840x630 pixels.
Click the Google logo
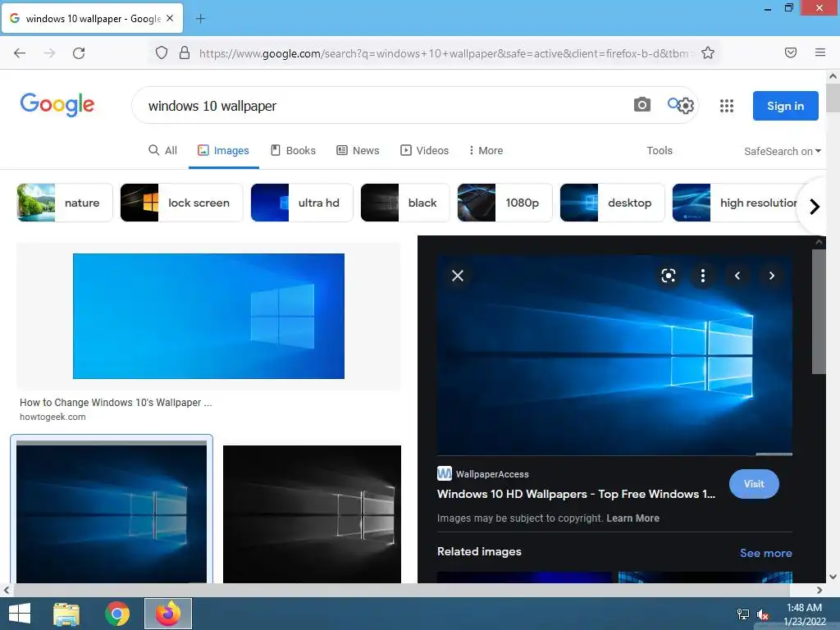[x=57, y=104]
